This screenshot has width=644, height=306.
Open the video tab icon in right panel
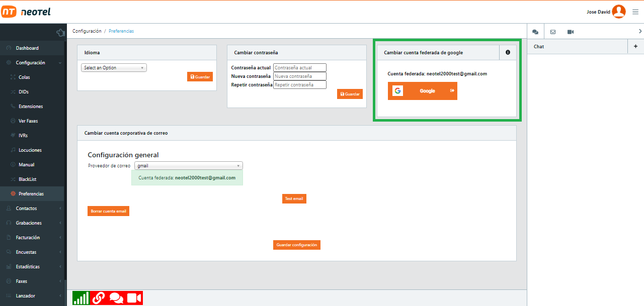(571, 32)
